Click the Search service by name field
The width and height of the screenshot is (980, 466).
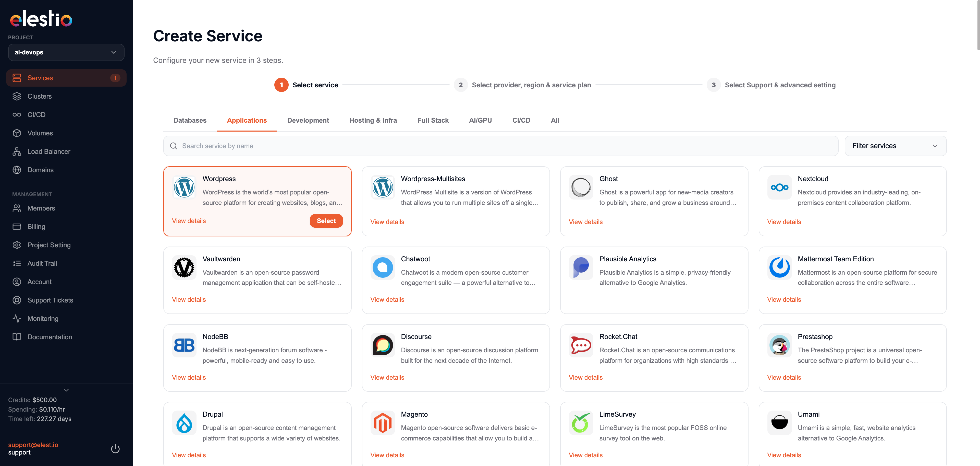pyautogui.click(x=501, y=146)
